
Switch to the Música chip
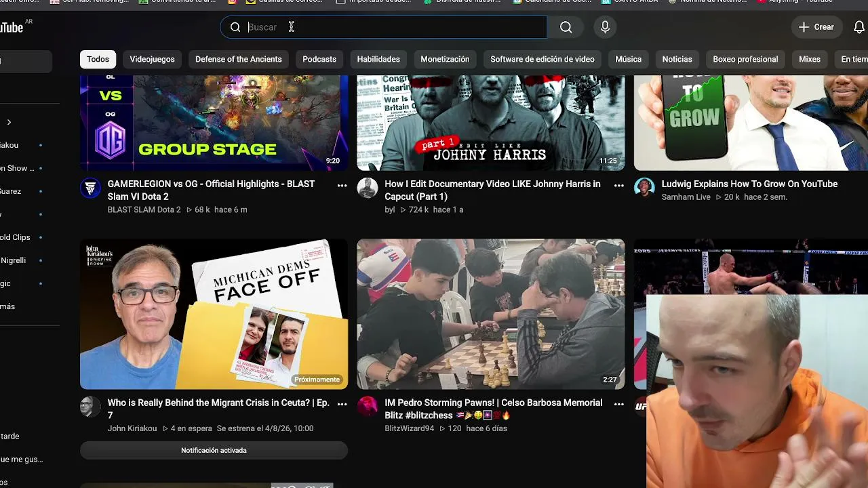(628, 59)
